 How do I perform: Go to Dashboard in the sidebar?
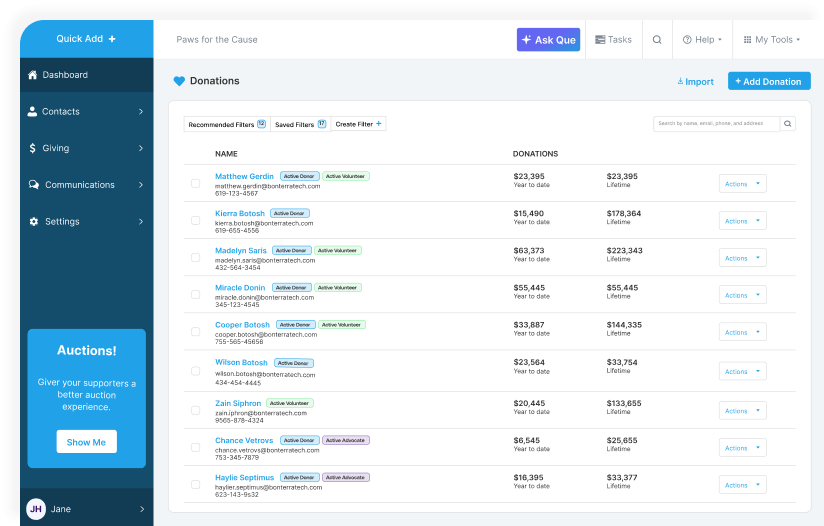pyautogui.click(x=87, y=75)
